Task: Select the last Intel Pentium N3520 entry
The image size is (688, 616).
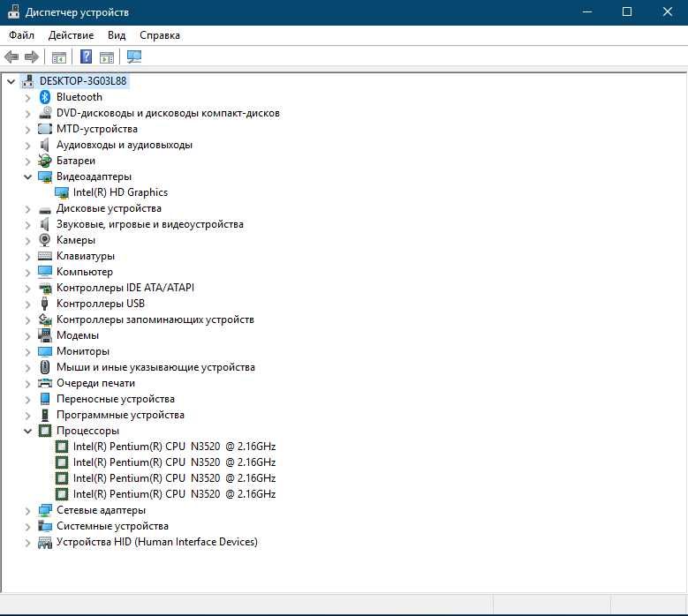Action: point(174,494)
